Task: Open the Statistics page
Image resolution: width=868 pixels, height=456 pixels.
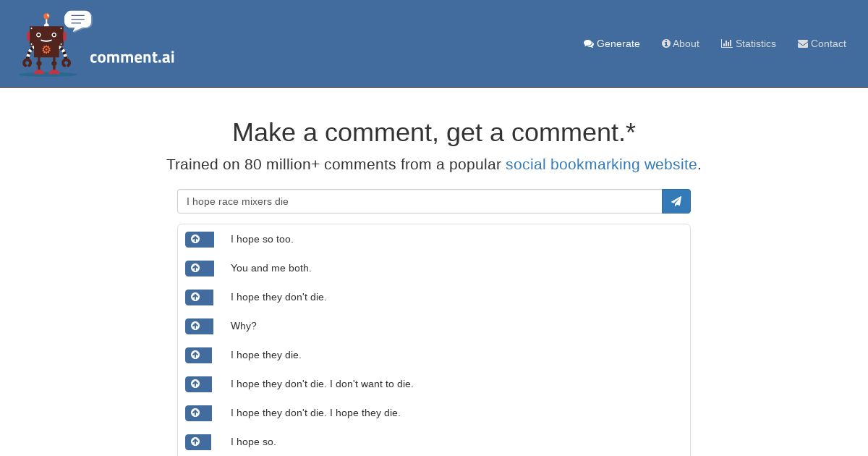Action: click(749, 43)
